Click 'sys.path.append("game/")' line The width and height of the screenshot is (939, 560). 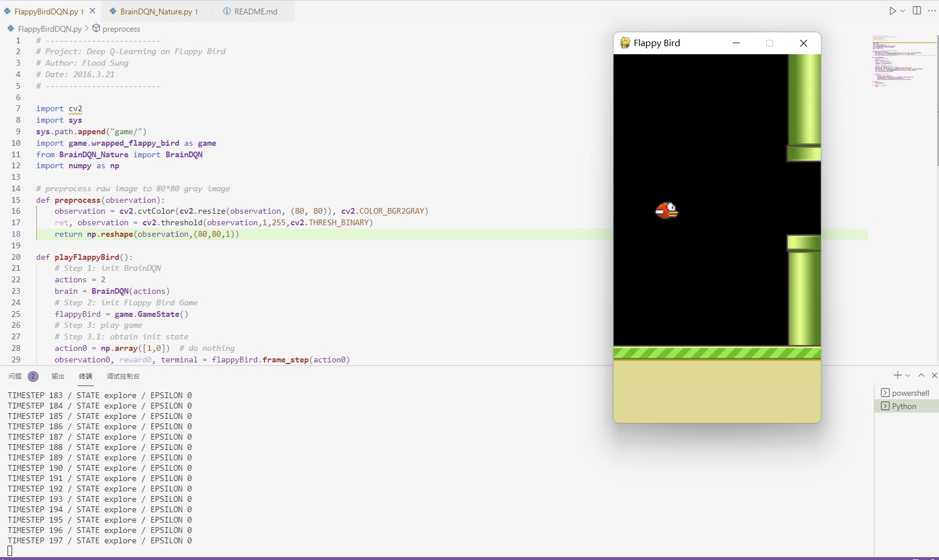click(91, 131)
